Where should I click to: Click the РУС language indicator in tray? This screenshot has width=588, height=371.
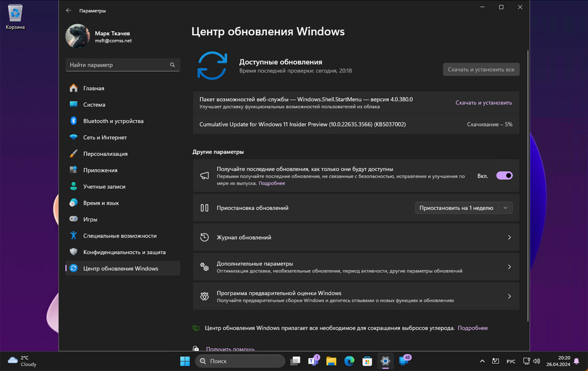pyautogui.click(x=511, y=361)
